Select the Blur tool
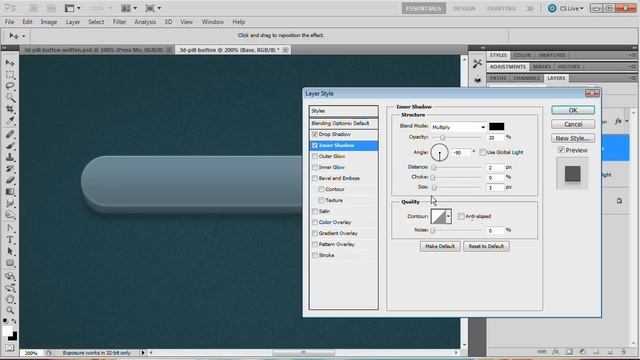 point(10,203)
